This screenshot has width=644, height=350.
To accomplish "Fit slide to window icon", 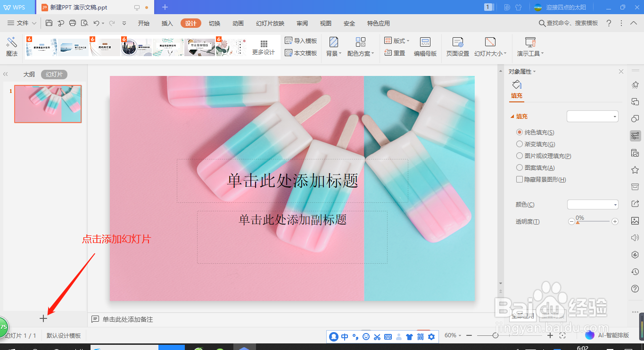I will tap(562, 335).
